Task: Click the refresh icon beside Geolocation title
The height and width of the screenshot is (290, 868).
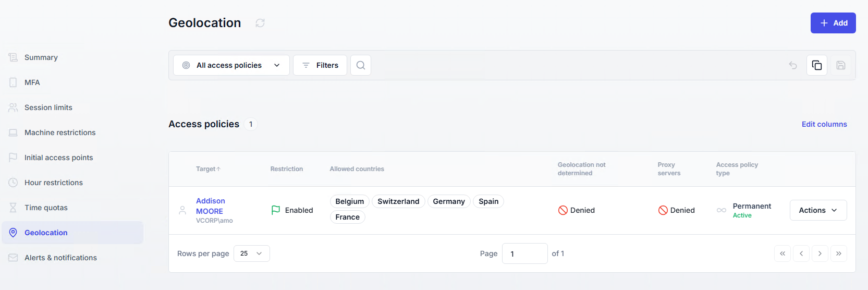Action: coord(260,23)
